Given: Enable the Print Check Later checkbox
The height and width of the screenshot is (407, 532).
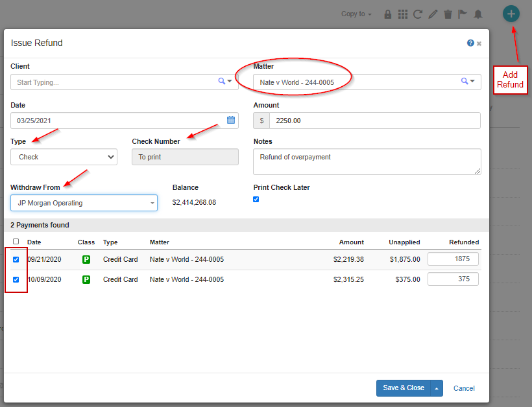Looking at the screenshot, I should tap(256, 199).
